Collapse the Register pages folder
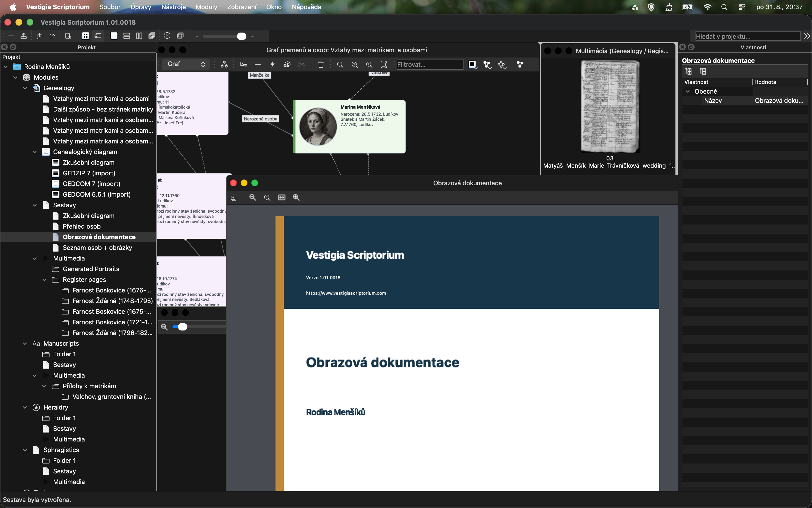 pos(44,280)
